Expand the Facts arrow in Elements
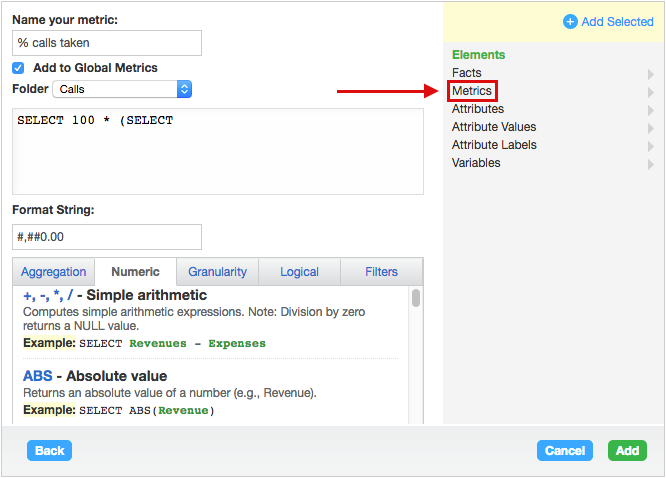This screenshot has height=478, width=666. pyautogui.click(x=651, y=74)
